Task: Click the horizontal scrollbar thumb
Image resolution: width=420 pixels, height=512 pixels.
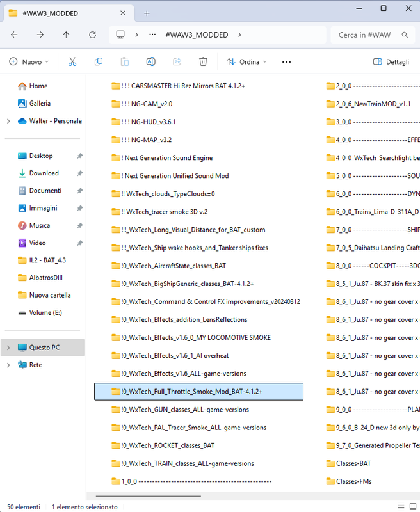Action: pyautogui.click(x=149, y=496)
